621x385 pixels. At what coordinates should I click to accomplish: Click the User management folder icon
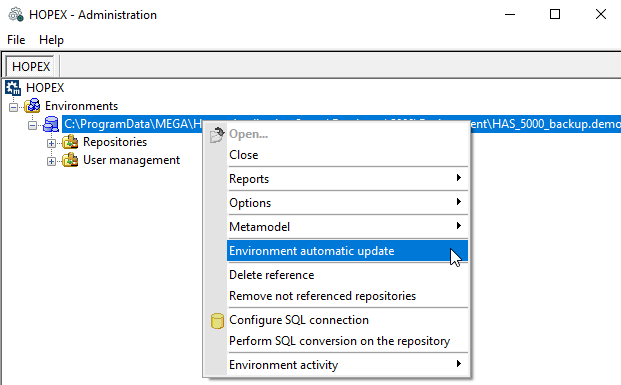point(70,160)
